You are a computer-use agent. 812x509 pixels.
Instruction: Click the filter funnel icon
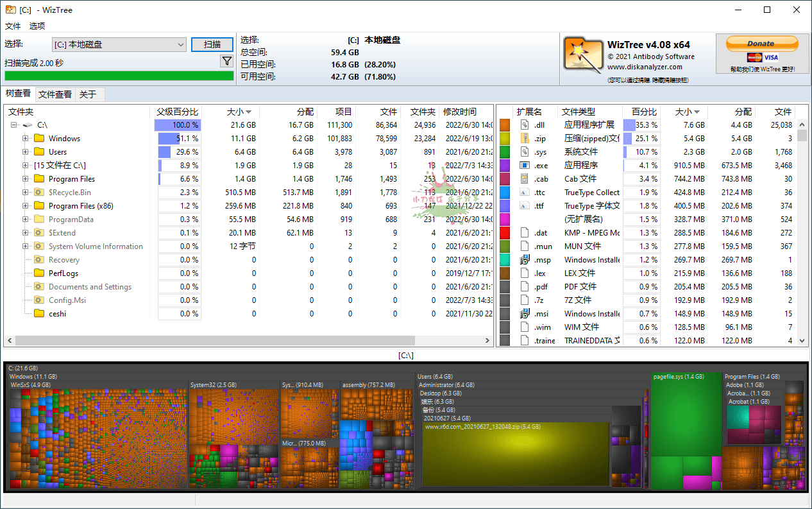pos(226,60)
